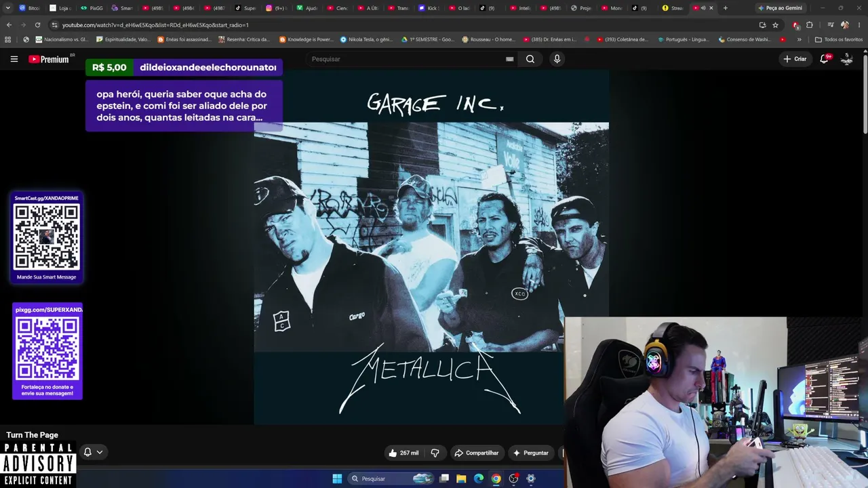
Task: Open the Windows Start menu
Action: point(337,479)
